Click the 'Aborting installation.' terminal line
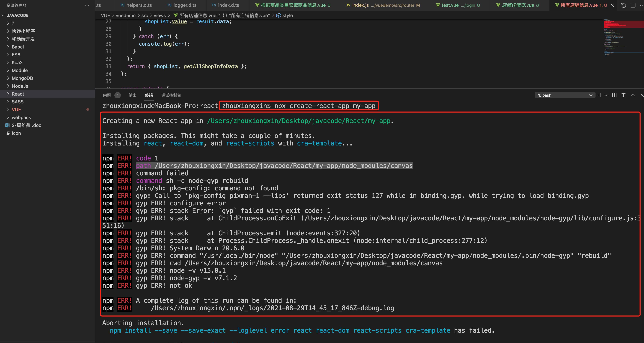The height and width of the screenshot is (343, 644). (x=143, y=323)
